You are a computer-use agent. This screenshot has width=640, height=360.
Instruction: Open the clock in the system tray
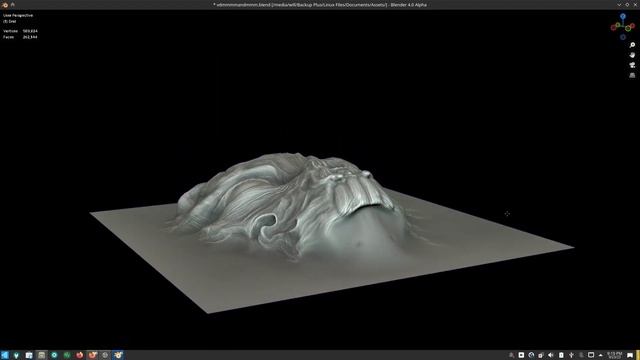click(614, 355)
